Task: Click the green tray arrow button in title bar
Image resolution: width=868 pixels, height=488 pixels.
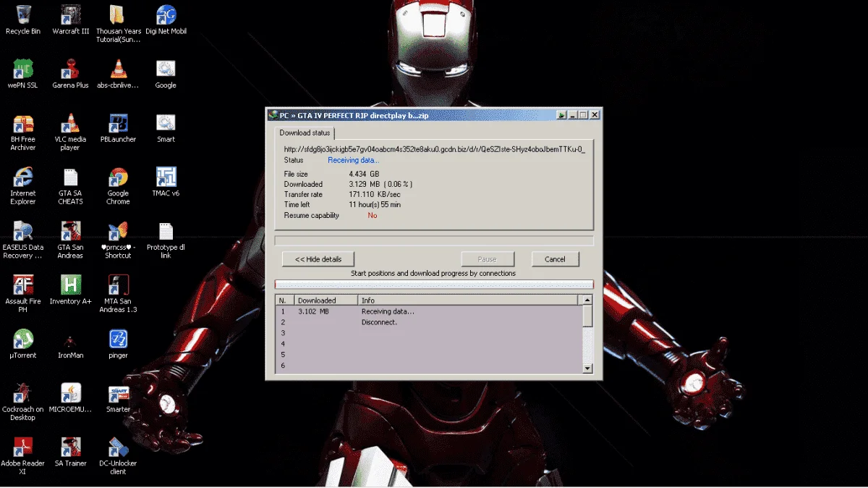Action: point(561,115)
